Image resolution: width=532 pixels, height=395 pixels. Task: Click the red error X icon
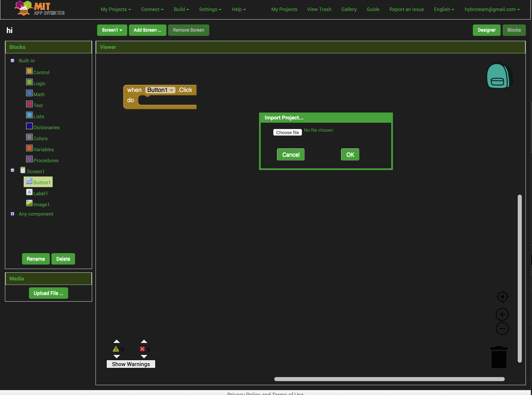tap(142, 349)
